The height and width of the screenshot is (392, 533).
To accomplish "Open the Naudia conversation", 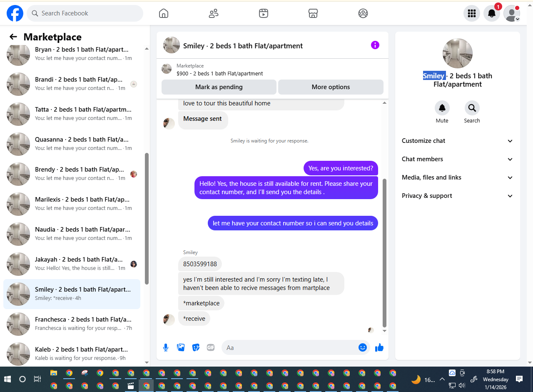I will (x=72, y=234).
